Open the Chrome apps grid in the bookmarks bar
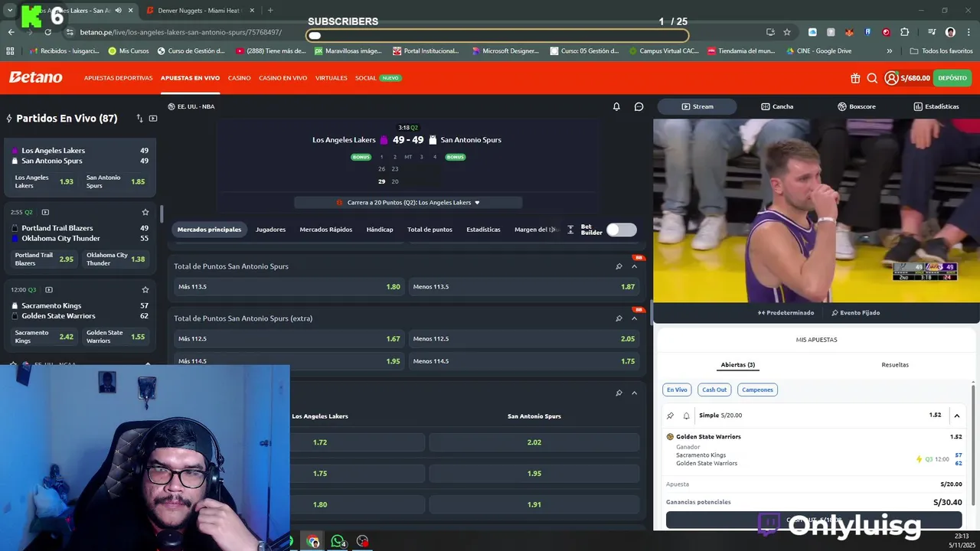Screen dimensions: 980x551 10,51
